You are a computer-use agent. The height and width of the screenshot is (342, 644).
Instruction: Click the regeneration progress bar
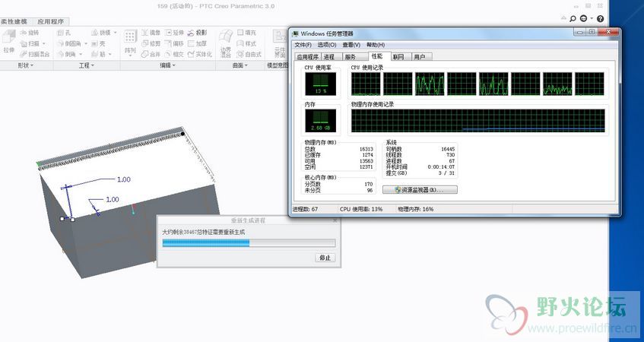[249, 243]
